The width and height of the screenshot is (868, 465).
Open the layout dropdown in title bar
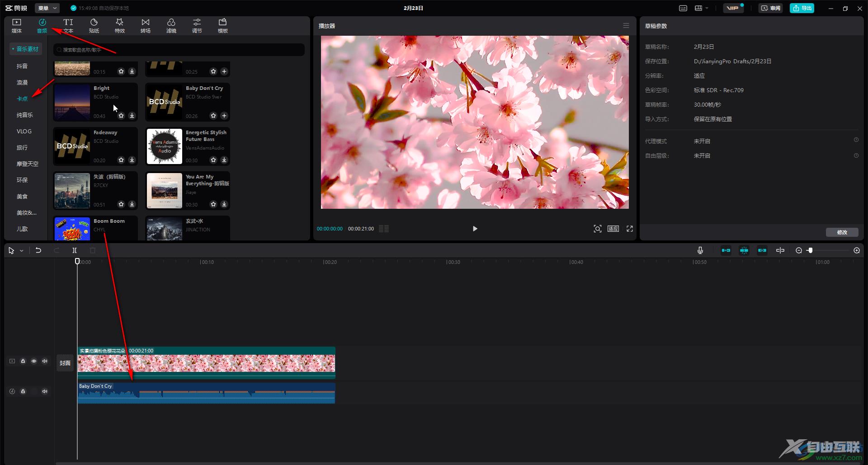click(701, 8)
